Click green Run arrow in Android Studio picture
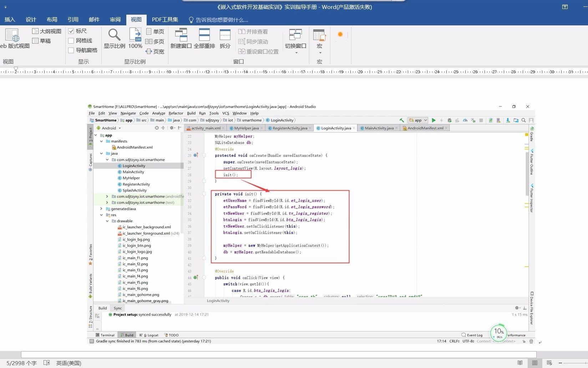The image size is (588, 368). point(434,120)
